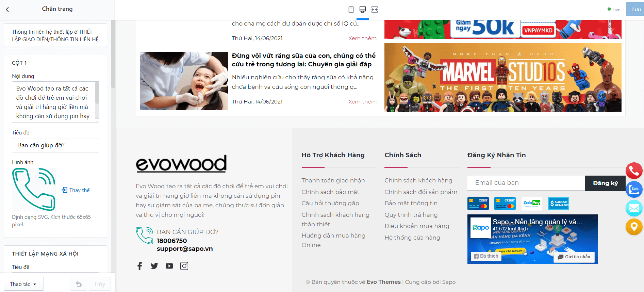The height and width of the screenshot is (292, 644).
Task: Click Gửi tin nhắn message button
Action: pos(574,257)
